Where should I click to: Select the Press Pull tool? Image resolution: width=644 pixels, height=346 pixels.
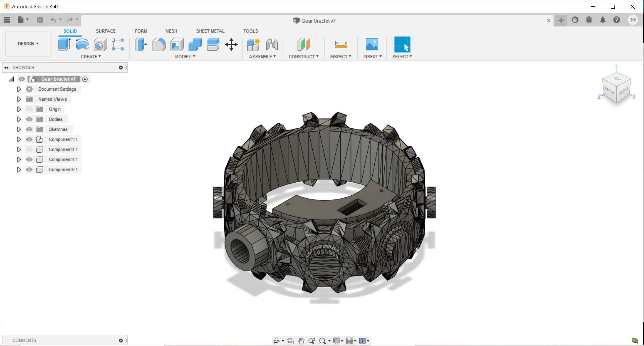tap(141, 44)
